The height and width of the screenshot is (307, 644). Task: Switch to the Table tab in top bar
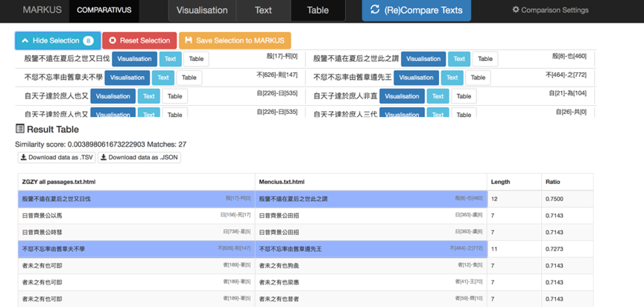(318, 10)
